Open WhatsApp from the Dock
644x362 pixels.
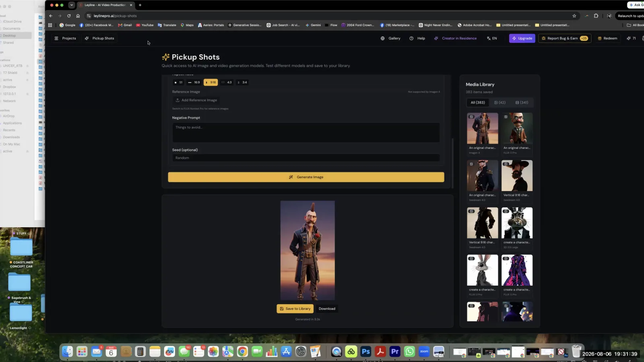(x=409, y=352)
